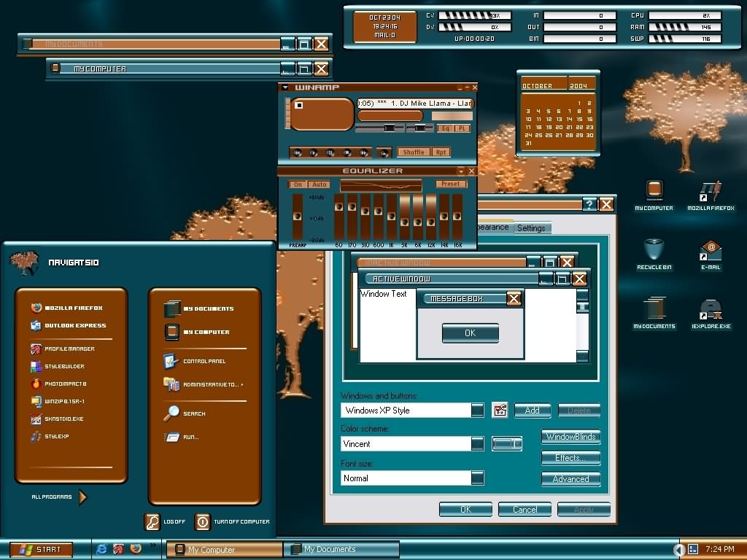Viewport: 747px width, 560px height.
Task: Open My Documents in start menu
Action: pyautogui.click(x=198, y=308)
